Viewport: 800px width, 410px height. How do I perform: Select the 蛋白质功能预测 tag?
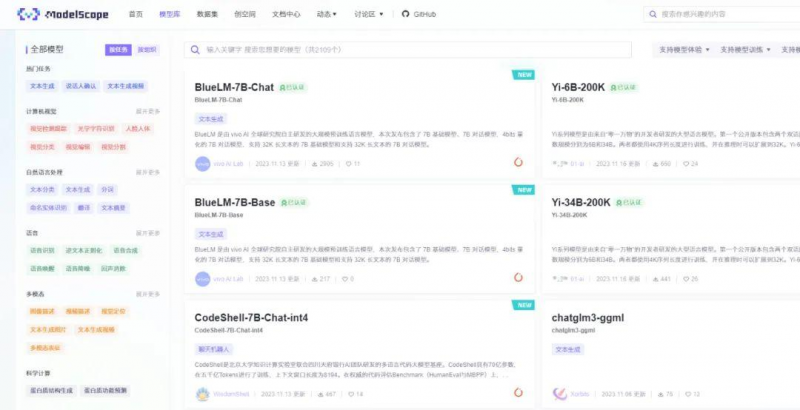point(105,391)
